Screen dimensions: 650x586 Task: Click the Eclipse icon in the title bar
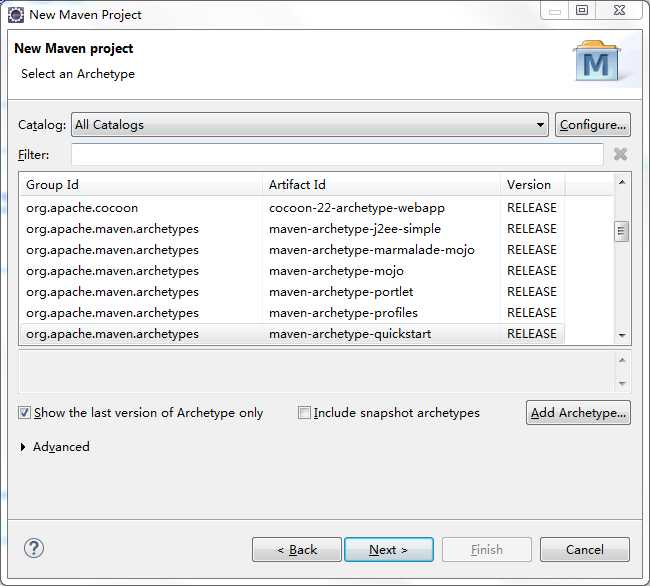16,15
